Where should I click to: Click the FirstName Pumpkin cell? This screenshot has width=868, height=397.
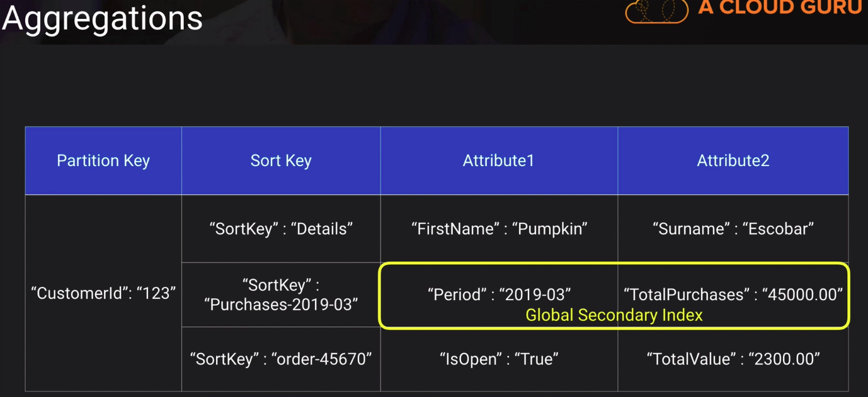click(499, 228)
